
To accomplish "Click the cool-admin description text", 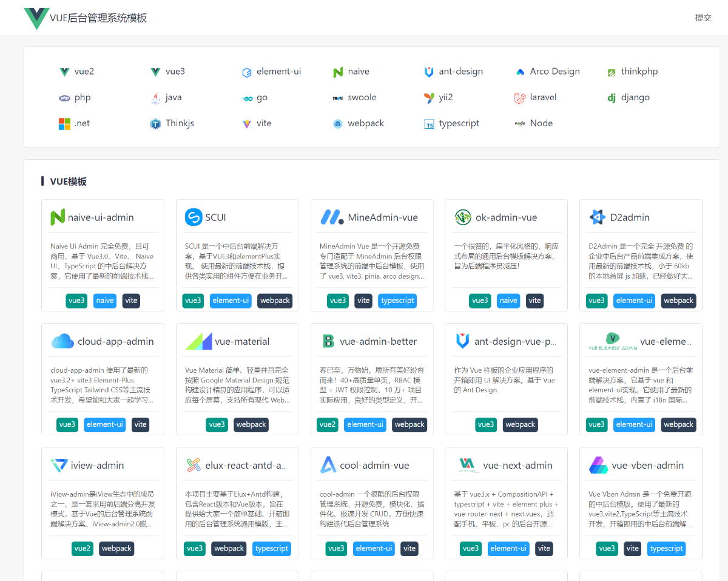I will [371, 509].
